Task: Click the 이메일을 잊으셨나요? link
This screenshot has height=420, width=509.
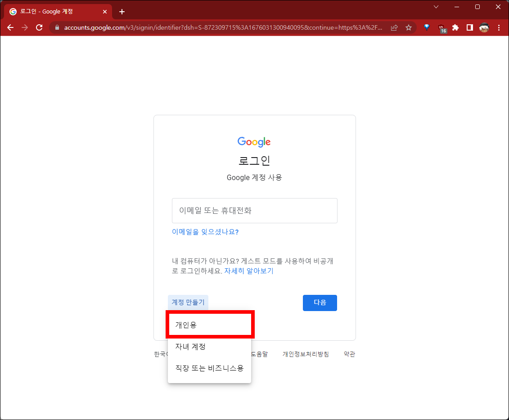Action: [x=205, y=232]
